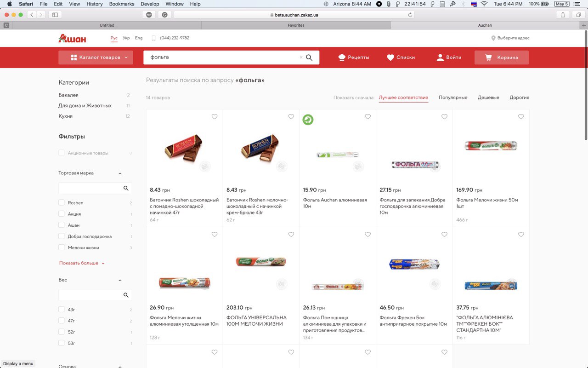This screenshot has height=368, width=588.
Task: Click Safari back navigation arrow
Action: pyautogui.click(x=32, y=15)
